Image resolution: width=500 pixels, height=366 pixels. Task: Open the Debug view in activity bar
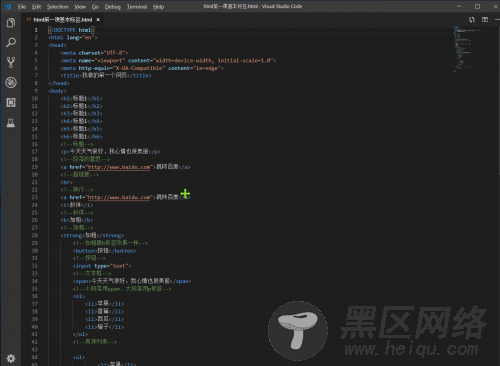(x=11, y=82)
